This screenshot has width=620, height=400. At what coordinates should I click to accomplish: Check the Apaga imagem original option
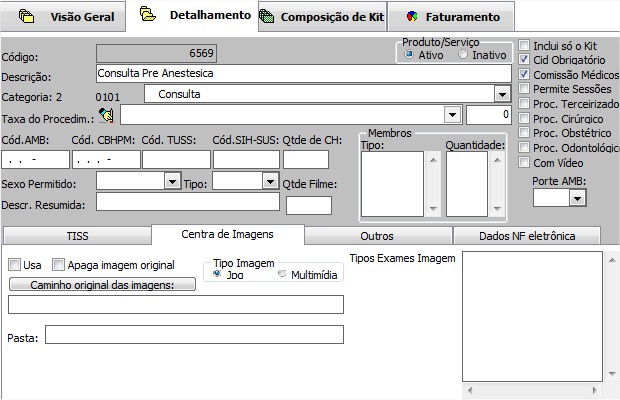pyautogui.click(x=59, y=265)
